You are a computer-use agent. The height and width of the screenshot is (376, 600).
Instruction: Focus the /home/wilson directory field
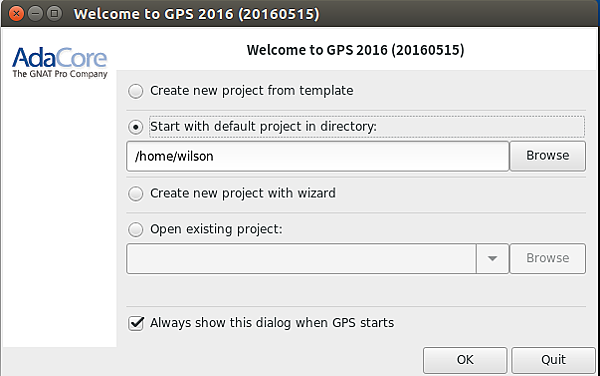[318, 156]
